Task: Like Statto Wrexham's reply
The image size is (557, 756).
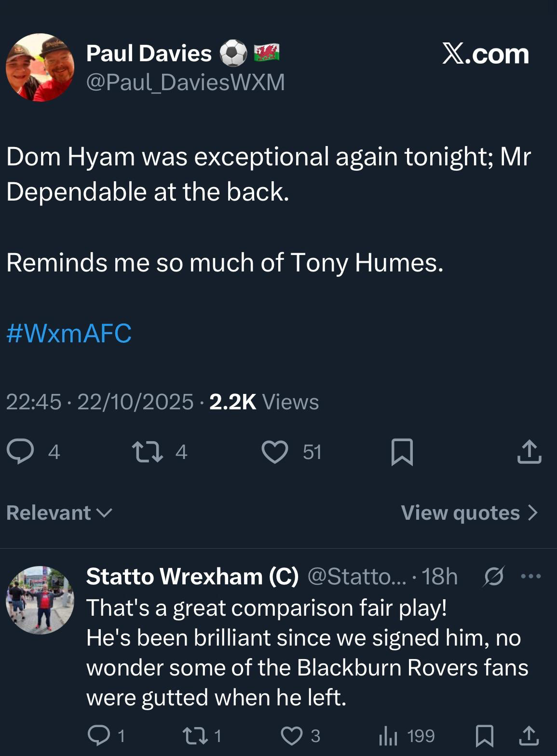Action: [x=292, y=736]
